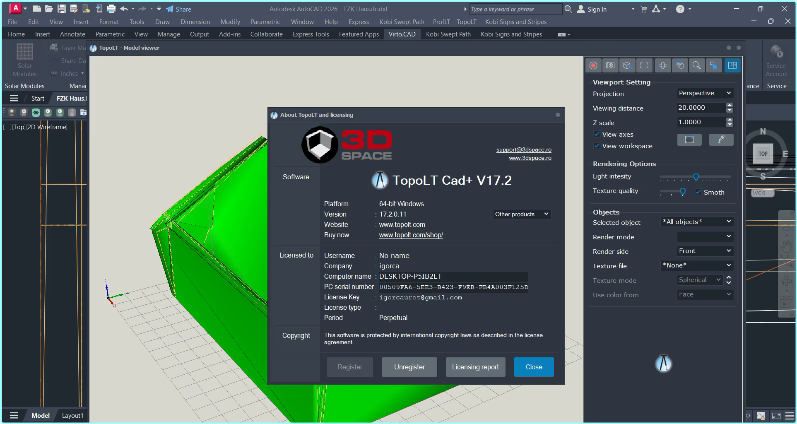Image resolution: width=797 pixels, height=424 pixels.
Task: Open the AutoCAD application menu logo
Action: (16, 9)
